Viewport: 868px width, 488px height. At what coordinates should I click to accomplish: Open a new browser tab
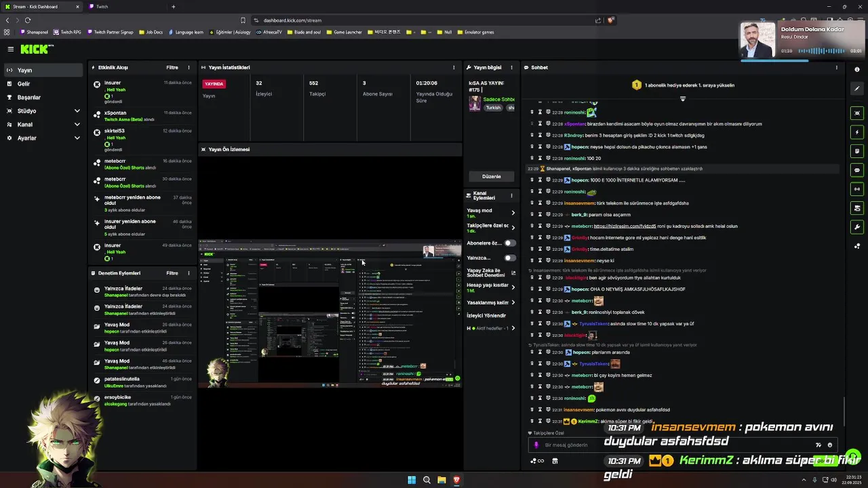click(174, 7)
